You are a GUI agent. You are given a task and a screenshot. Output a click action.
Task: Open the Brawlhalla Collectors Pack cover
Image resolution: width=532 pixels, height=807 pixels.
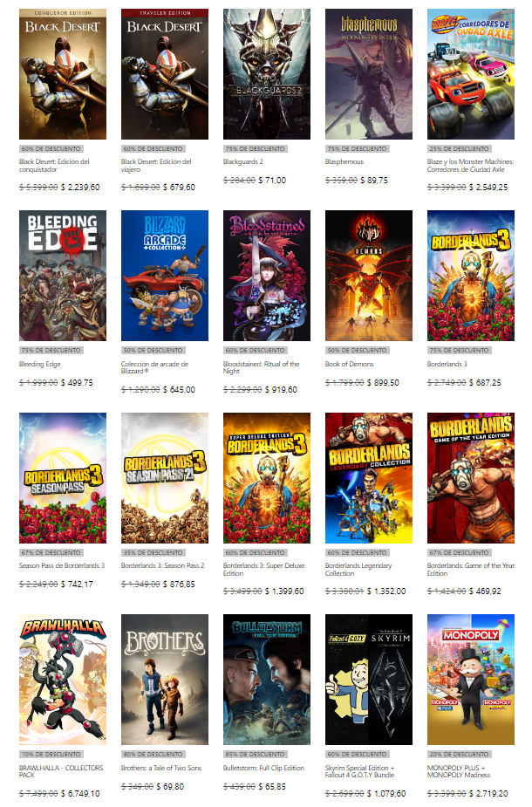point(63,680)
